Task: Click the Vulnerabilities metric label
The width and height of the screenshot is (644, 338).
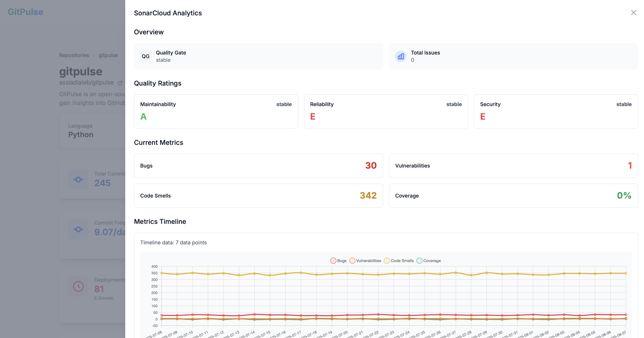Action: 412,166
